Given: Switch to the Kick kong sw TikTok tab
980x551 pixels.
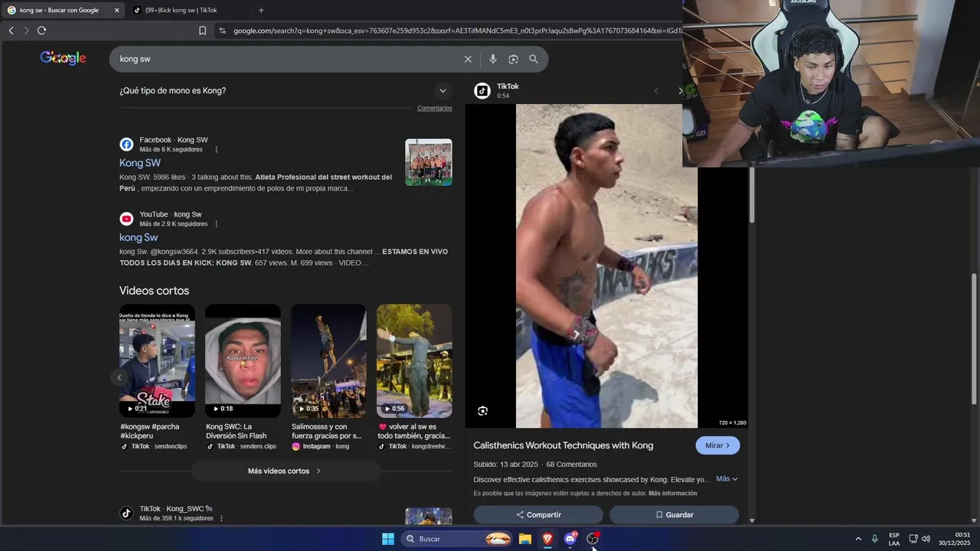Looking at the screenshot, I should [183, 10].
